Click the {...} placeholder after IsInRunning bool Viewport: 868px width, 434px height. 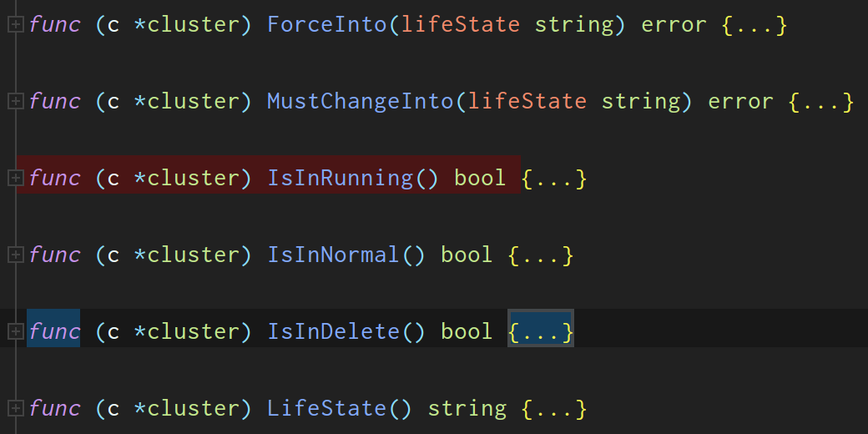point(554,179)
